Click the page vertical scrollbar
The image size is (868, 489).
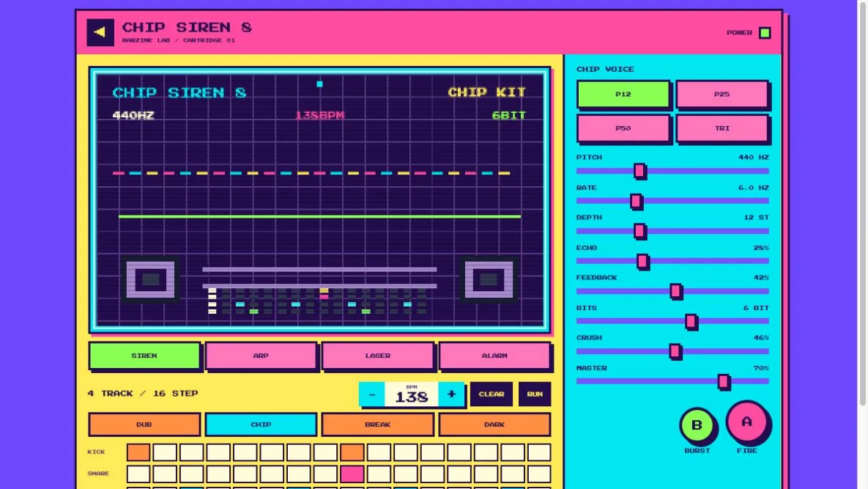tap(862, 205)
